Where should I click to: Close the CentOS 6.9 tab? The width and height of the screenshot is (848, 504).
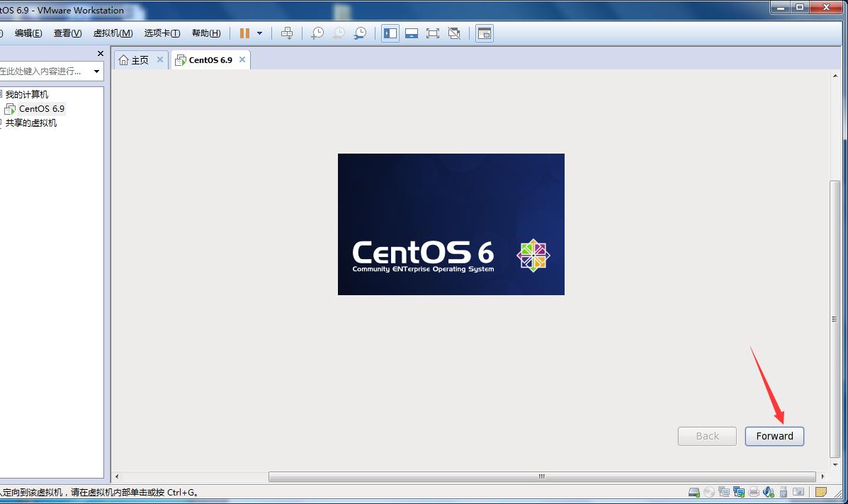[x=242, y=59]
